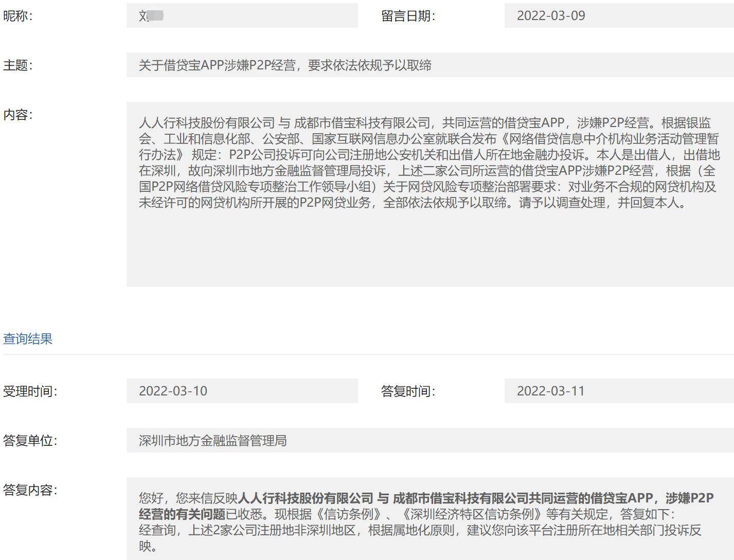The image size is (734, 560).
Task: Click the nickname field next to 昵称
Action: click(242, 15)
